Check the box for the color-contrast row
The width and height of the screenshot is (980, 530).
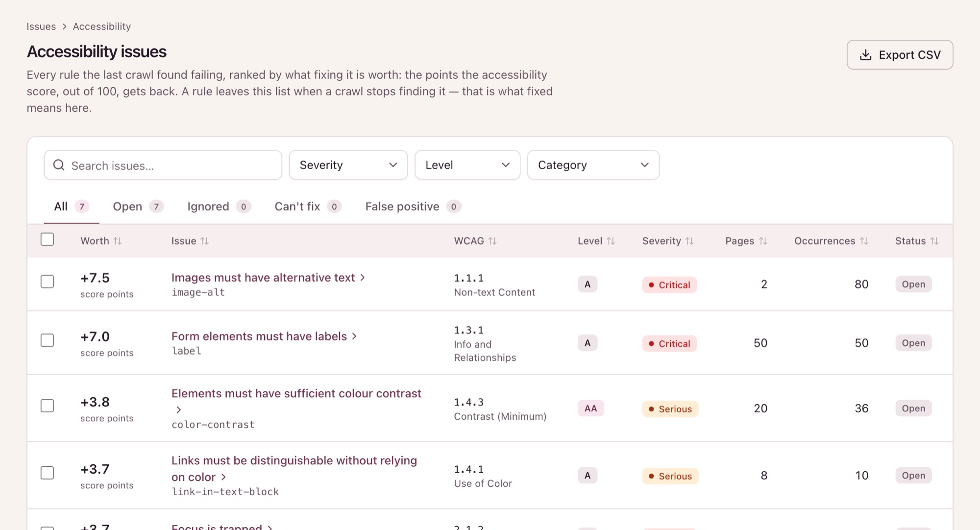pos(47,405)
